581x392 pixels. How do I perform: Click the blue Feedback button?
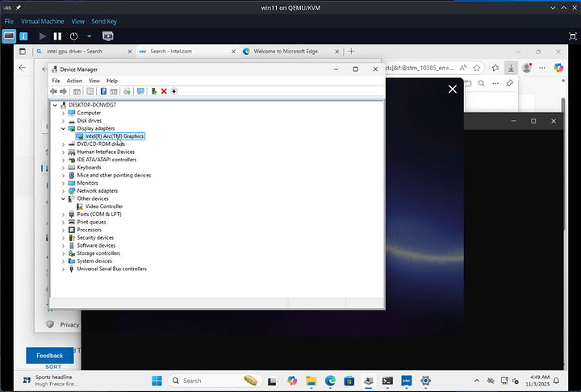coord(50,356)
